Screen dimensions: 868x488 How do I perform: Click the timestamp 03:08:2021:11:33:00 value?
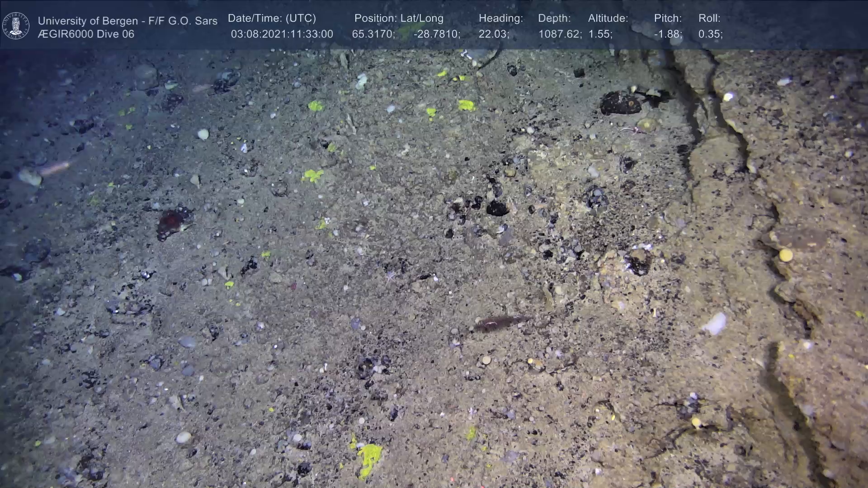pos(282,34)
